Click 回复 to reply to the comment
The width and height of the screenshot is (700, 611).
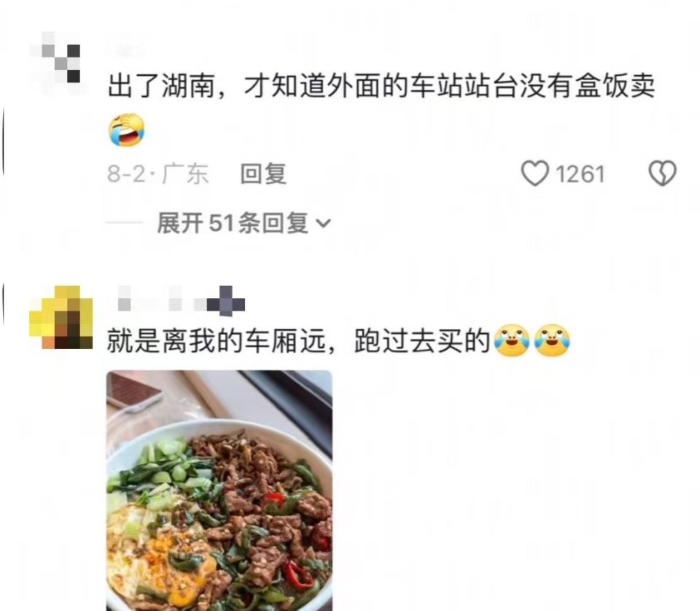(x=263, y=174)
